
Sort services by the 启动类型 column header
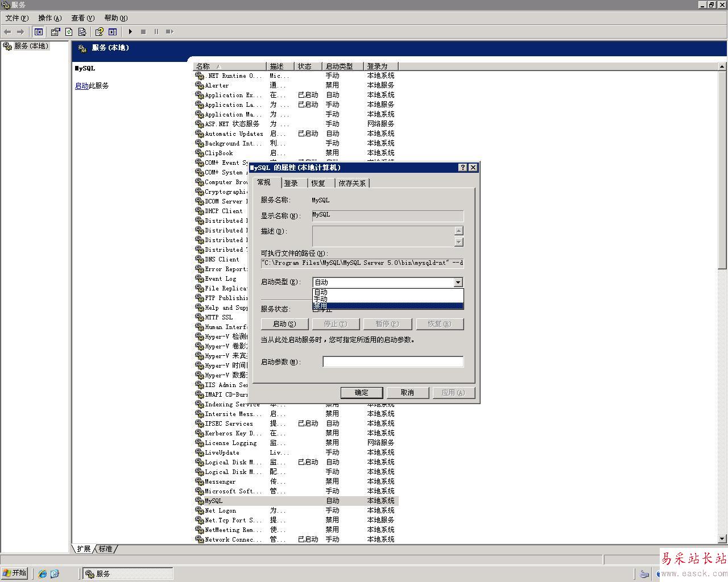[x=344, y=66]
